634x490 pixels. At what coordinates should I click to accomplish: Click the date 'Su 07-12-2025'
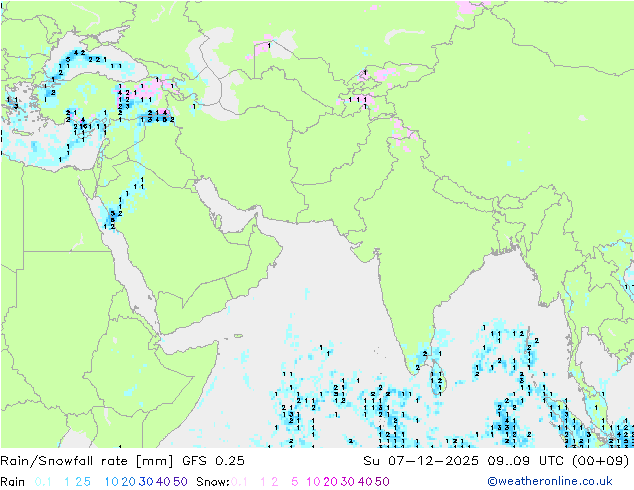tap(421, 461)
